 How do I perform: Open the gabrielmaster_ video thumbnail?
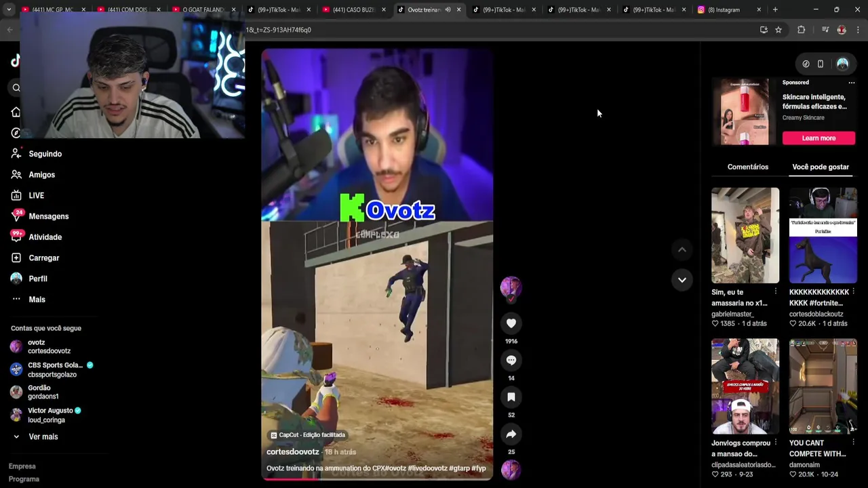point(745,235)
